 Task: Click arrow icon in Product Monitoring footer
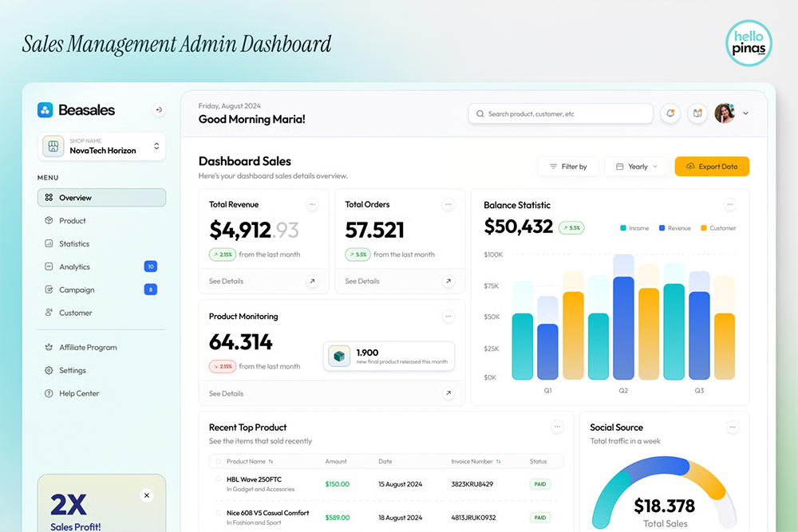point(448,393)
